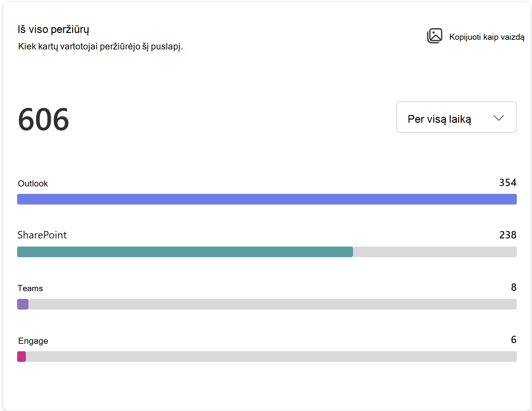Click the Teams count 8
This screenshot has width=532, height=411.
point(514,287)
